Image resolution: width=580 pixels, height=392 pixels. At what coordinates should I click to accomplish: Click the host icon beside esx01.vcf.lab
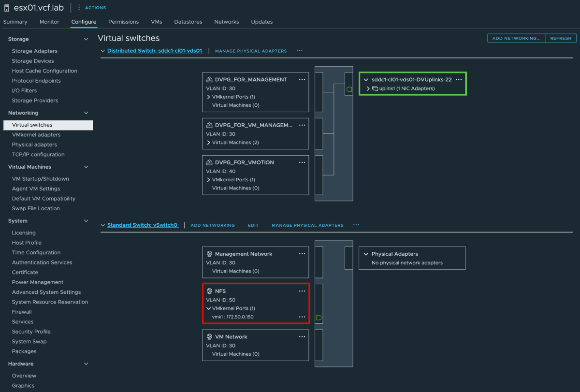pyautogui.click(x=6, y=8)
